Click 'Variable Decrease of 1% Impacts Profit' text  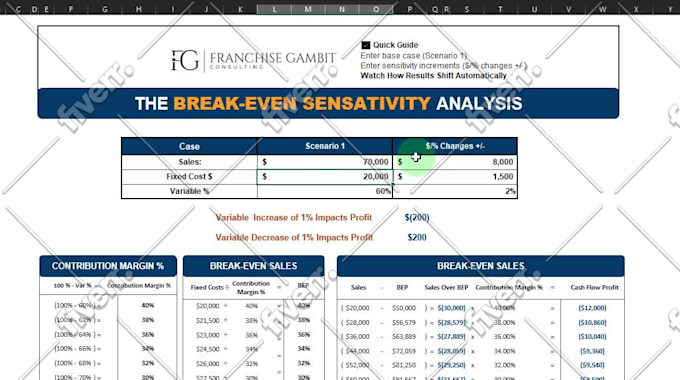pos(294,238)
